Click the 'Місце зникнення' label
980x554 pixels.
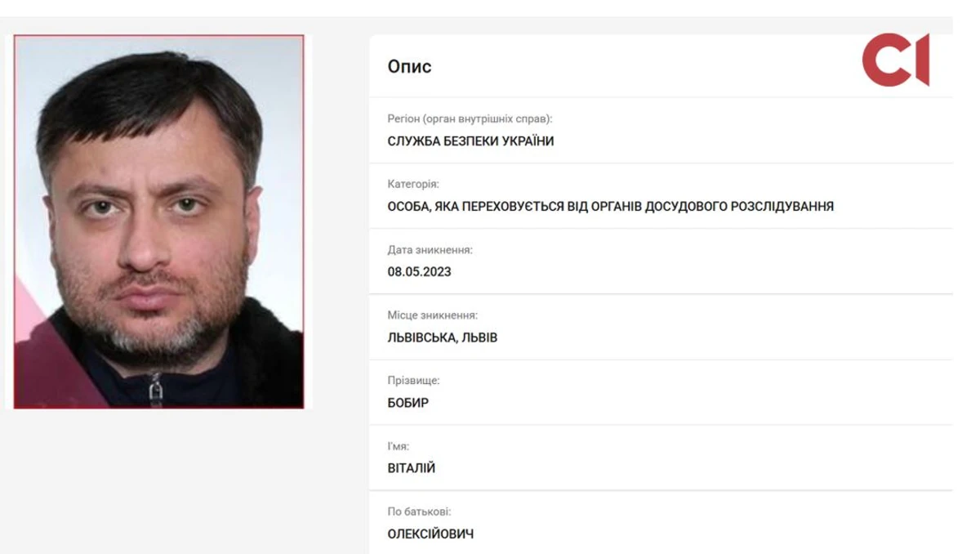pyautogui.click(x=432, y=315)
